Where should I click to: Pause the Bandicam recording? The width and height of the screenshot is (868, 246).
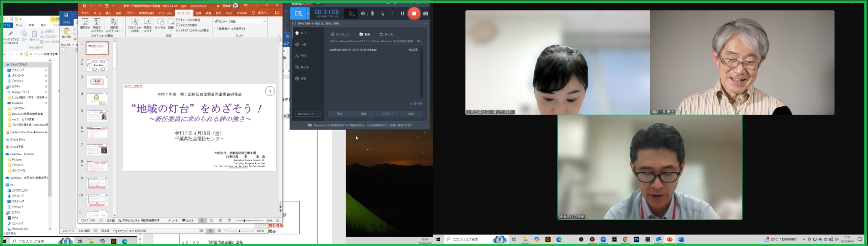402,14
